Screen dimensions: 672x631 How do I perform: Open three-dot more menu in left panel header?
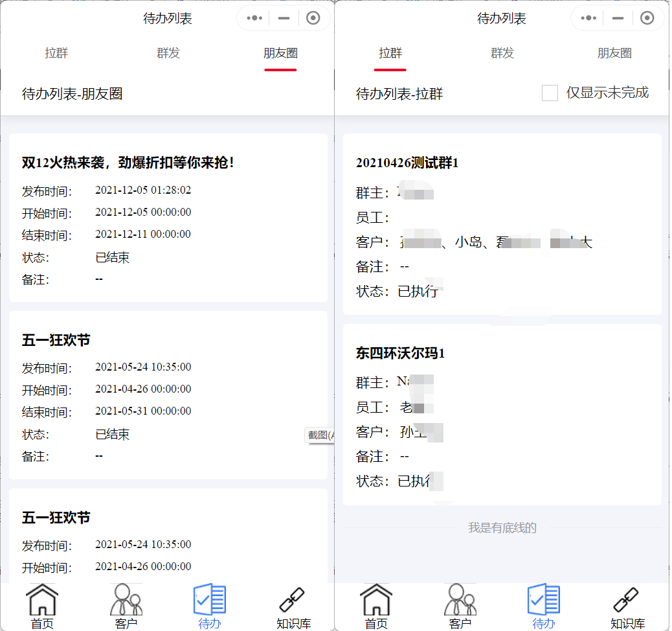pyautogui.click(x=254, y=18)
